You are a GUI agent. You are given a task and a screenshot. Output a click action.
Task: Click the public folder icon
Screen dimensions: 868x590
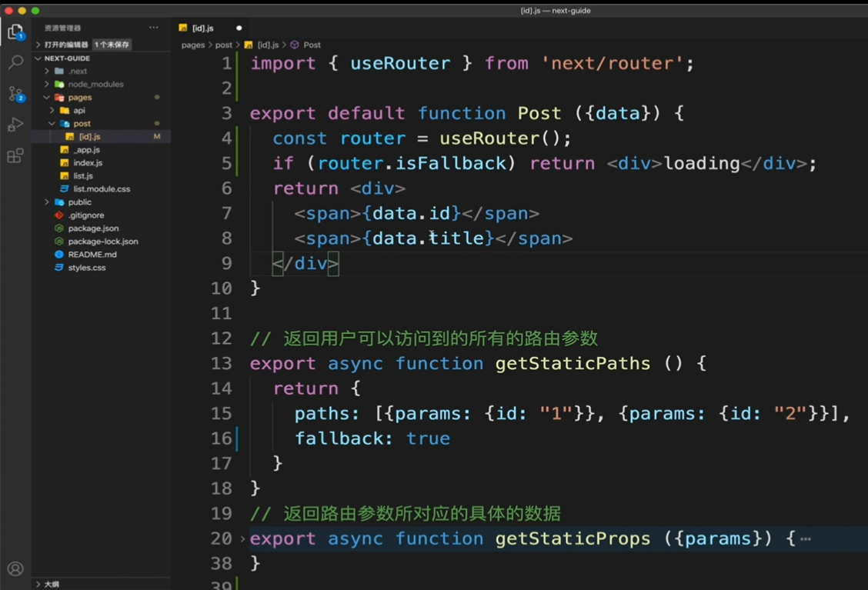[x=59, y=202]
